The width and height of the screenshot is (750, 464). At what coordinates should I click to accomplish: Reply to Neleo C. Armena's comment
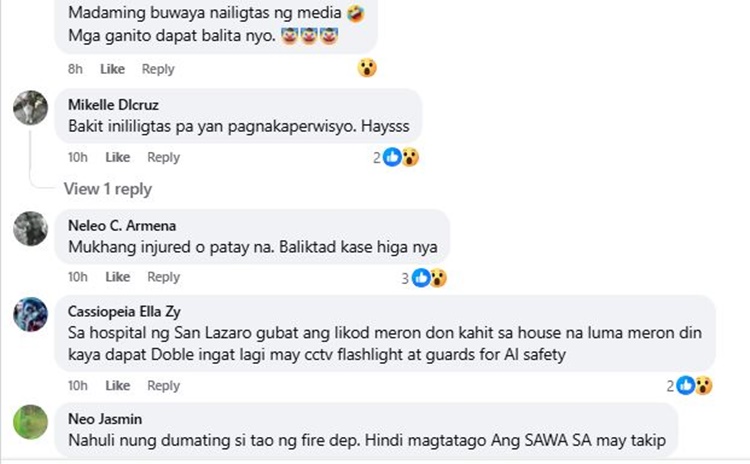[x=164, y=277]
